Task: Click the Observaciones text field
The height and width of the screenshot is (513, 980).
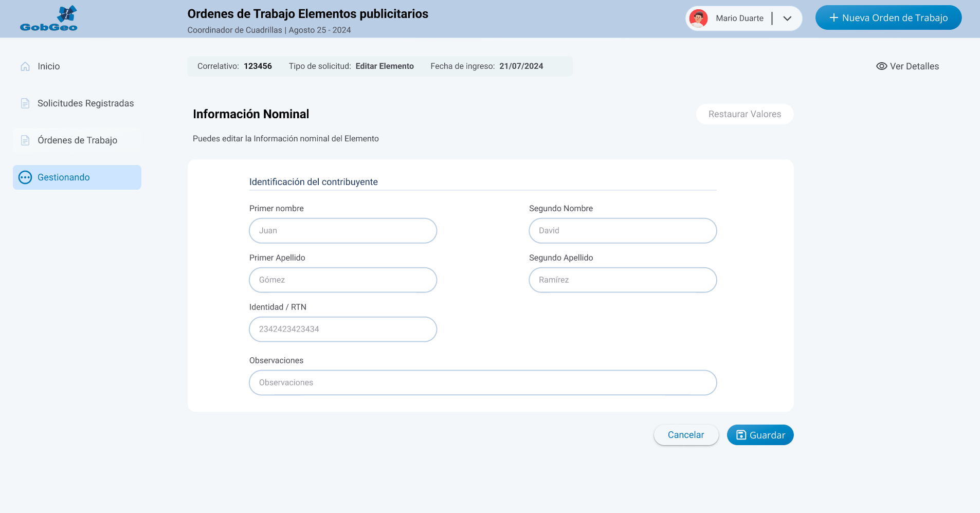Action: point(483,383)
